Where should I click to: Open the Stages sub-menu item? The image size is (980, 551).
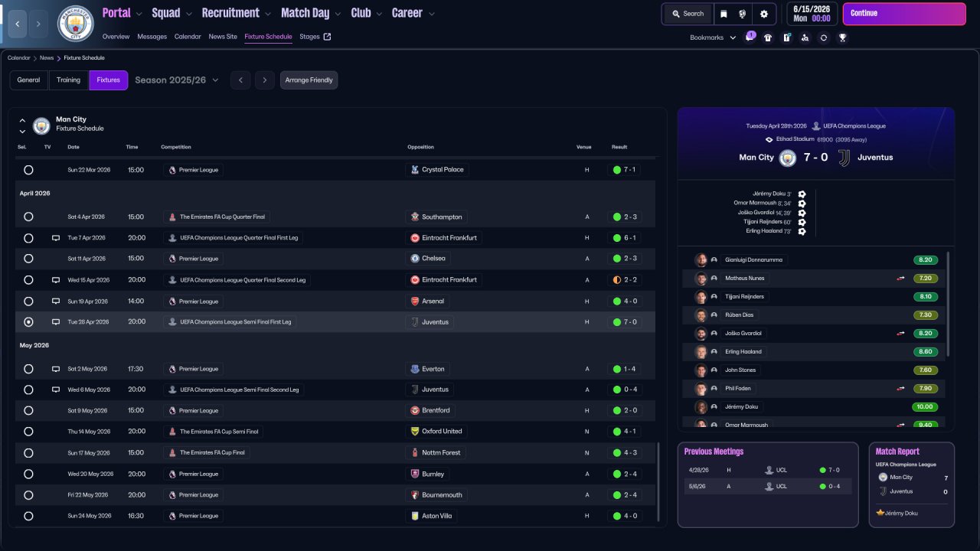[315, 37]
